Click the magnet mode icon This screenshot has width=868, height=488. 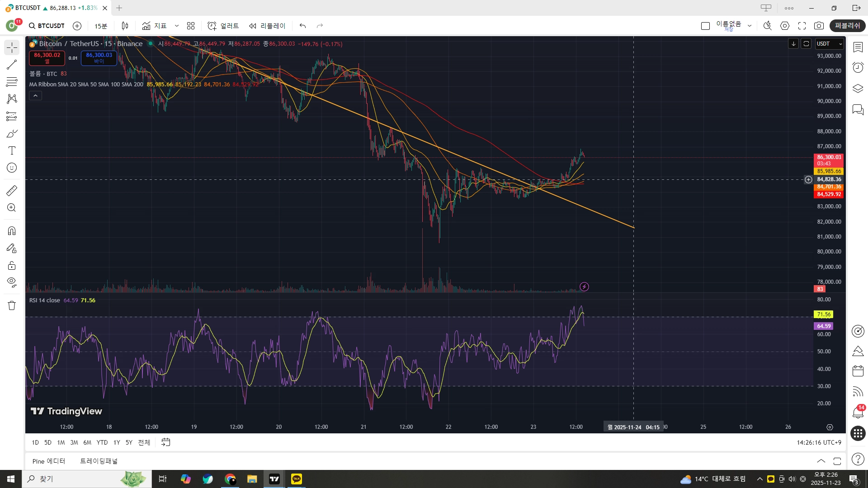coord(12,231)
